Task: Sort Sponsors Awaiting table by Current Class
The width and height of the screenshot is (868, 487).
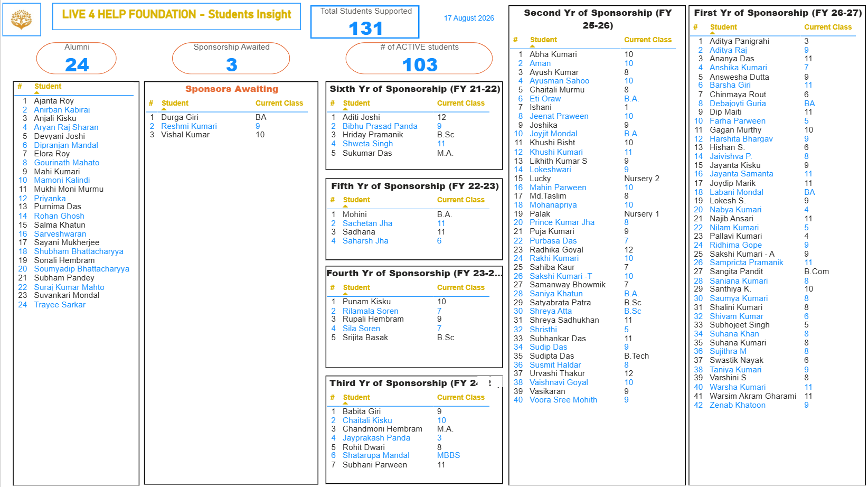Action: pos(279,103)
